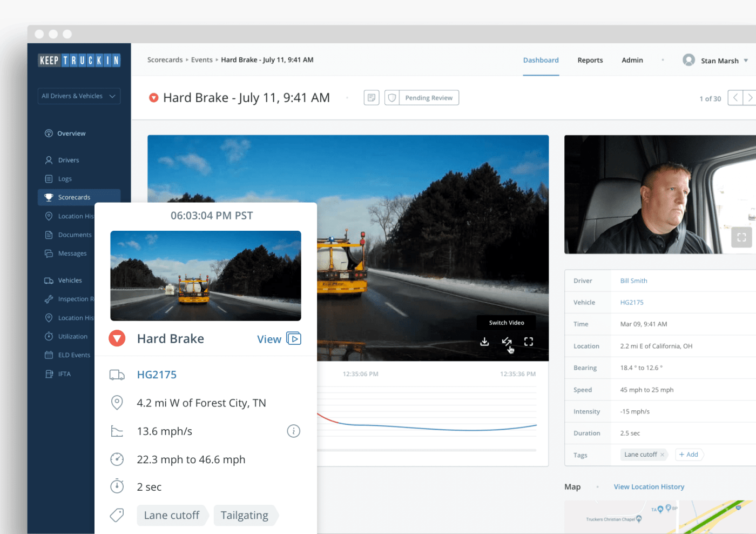Open driver profile link Bill Smith
The image size is (756, 534).
coord(633,281)
